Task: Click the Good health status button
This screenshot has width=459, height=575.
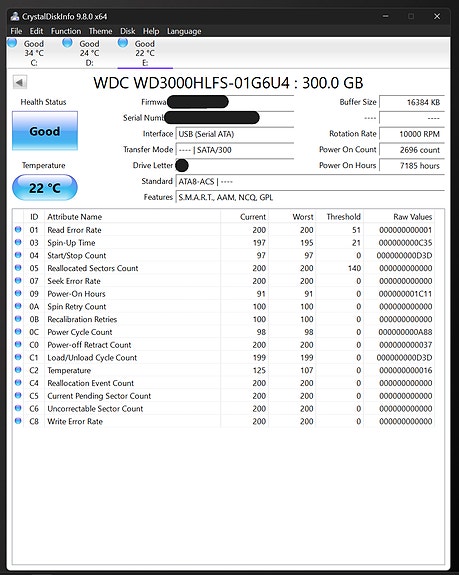Action: [x=45, y=131]
